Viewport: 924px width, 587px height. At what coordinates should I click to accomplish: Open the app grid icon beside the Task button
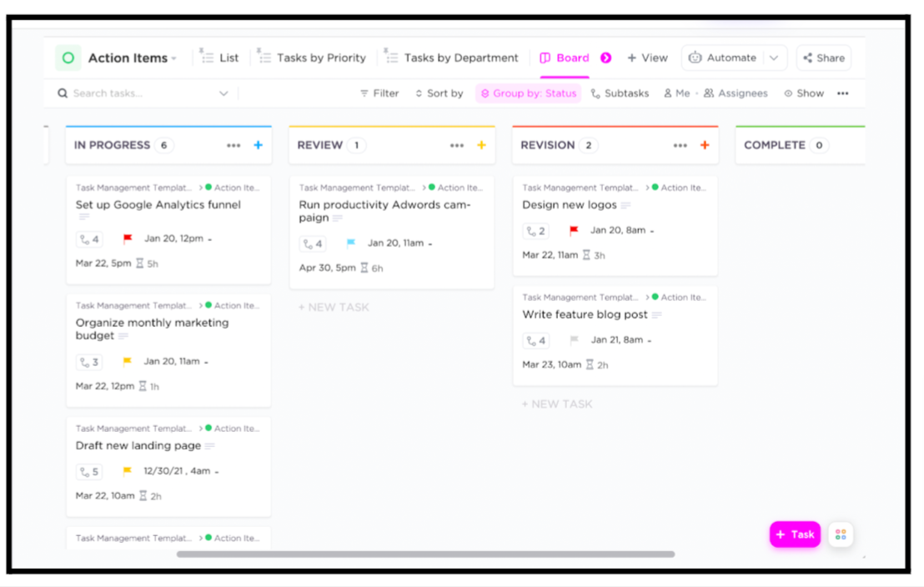coord(841,534)
